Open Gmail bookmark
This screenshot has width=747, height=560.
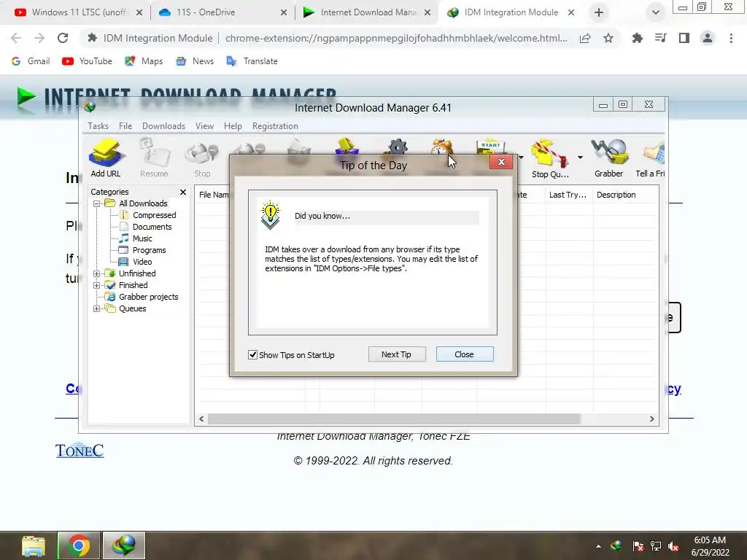pos(31,61)
